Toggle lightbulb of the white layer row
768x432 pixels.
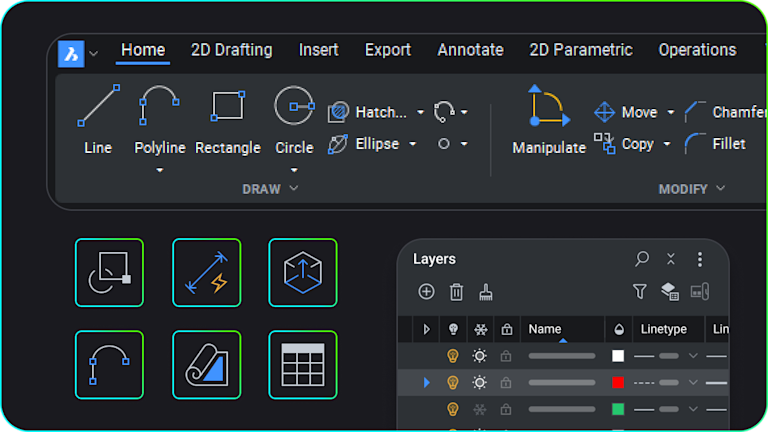coord(453,356)
